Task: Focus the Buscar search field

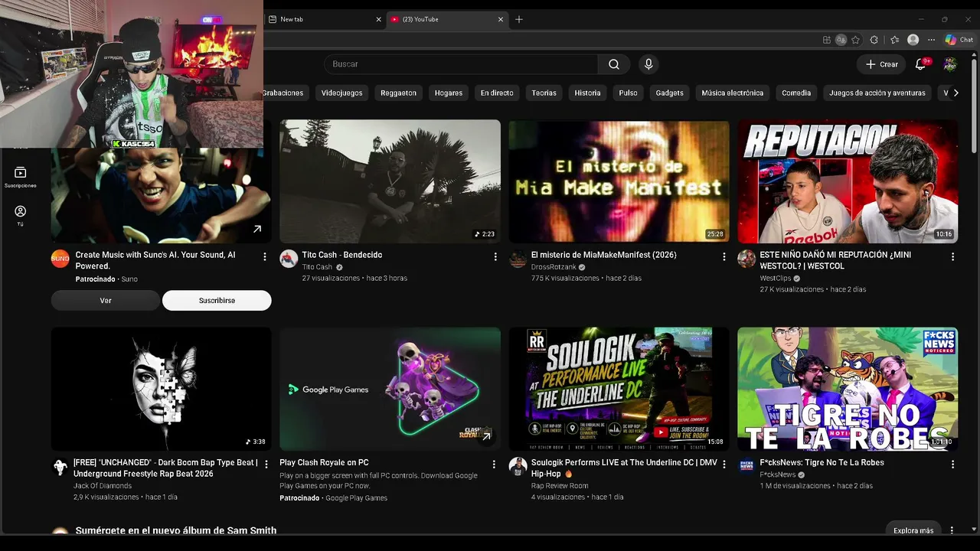Action: 462,64
